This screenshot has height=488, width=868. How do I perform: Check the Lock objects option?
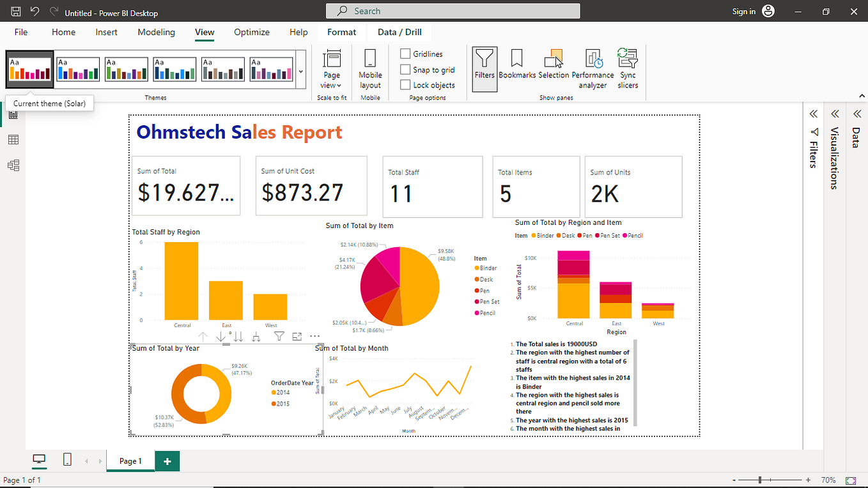(x=405, y=85)
